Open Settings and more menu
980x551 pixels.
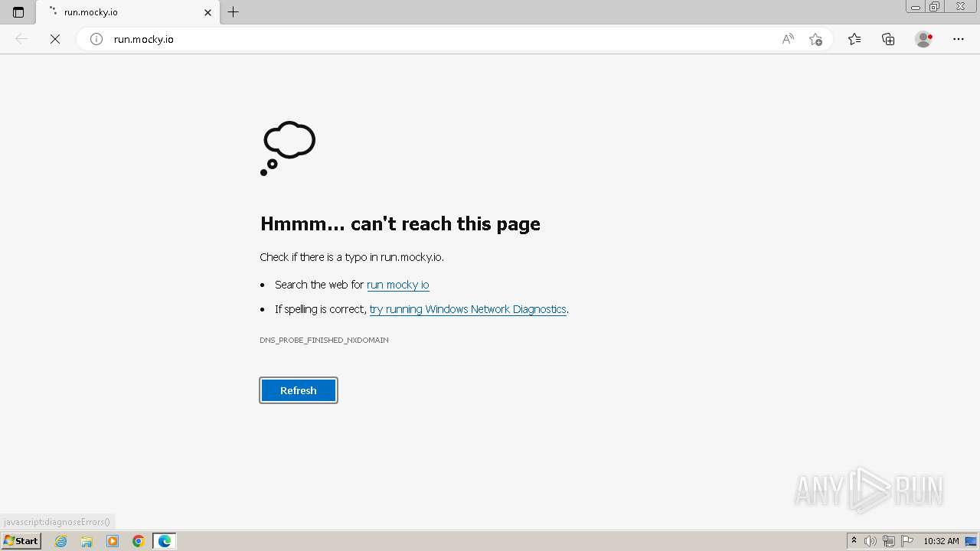(959, 39)
